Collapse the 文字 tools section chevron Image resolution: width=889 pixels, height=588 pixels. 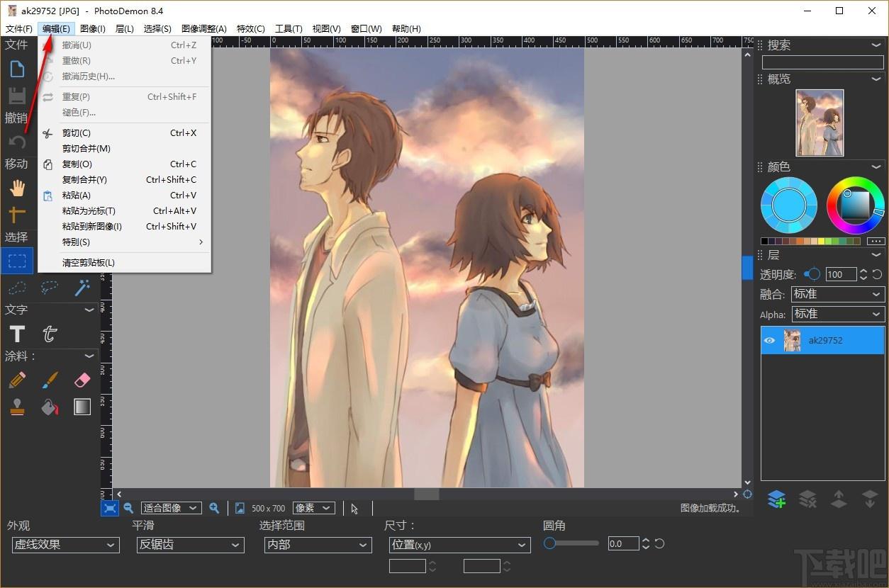point(89,310)
